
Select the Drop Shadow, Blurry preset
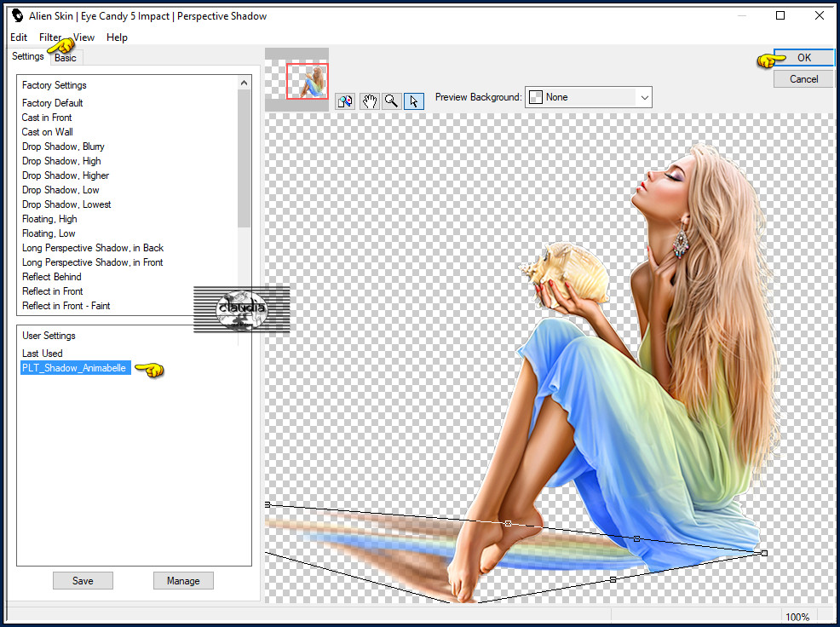click(x=63, y=147)
